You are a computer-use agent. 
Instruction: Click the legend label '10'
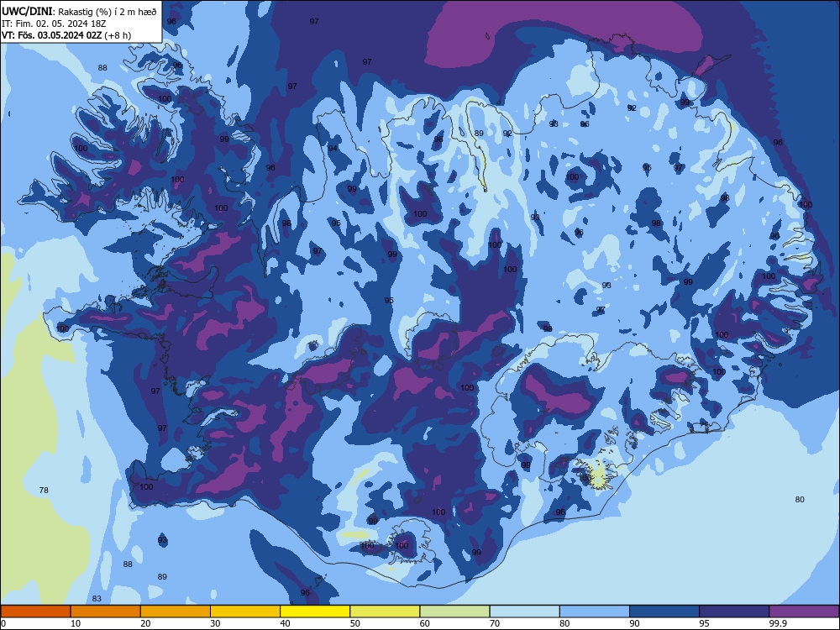pyautogui.click(x=76, y=623)
